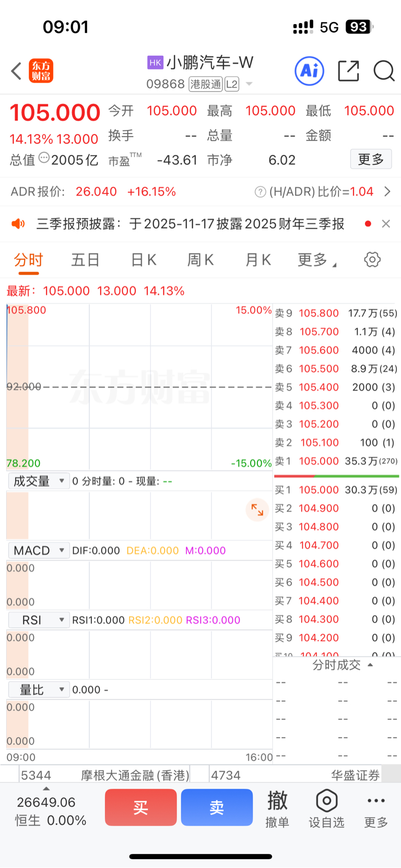Open the 更多 three-dots bottom icon
Image resolution: width=401 pixels, height=868 pixels.
coord(376,808)
